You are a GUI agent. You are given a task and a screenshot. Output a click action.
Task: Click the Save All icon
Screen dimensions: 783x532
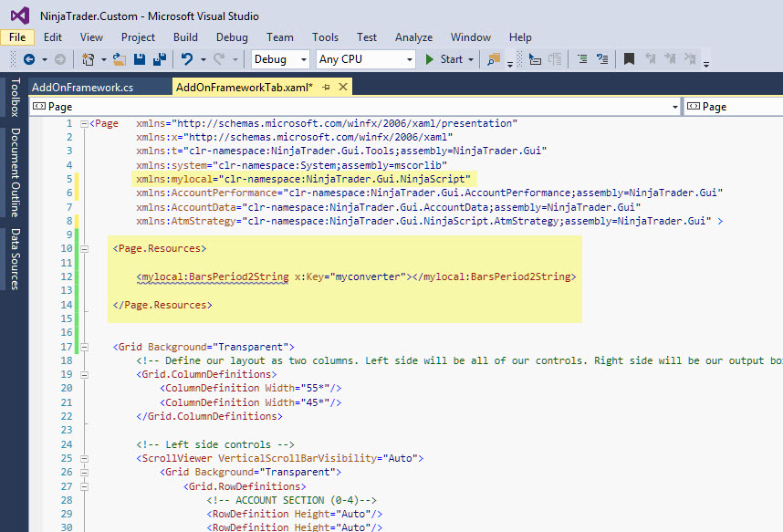click(x=160, y=59)
